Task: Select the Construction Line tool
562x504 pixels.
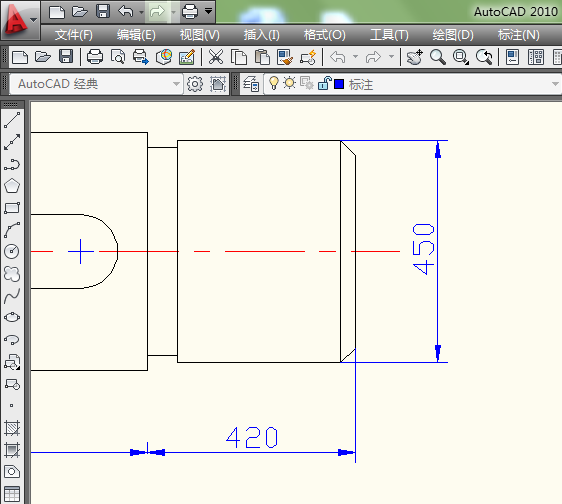Action: [x=12, y=142]
